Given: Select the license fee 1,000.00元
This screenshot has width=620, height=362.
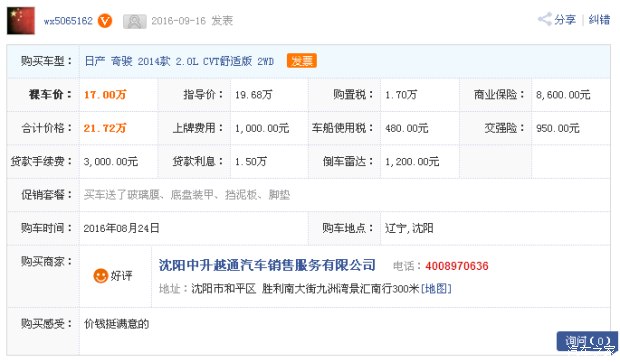Looking at the screenshot, I should click(x=262, y=128).
